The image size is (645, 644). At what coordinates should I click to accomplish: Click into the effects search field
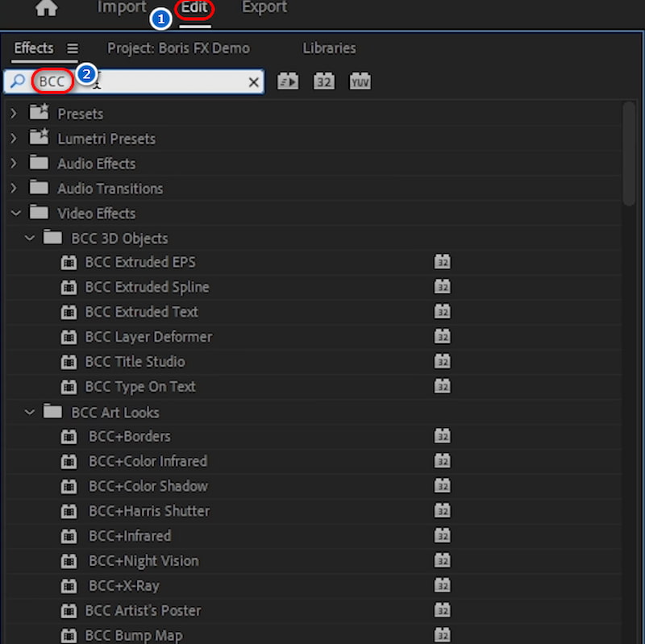tap(134, 81)
